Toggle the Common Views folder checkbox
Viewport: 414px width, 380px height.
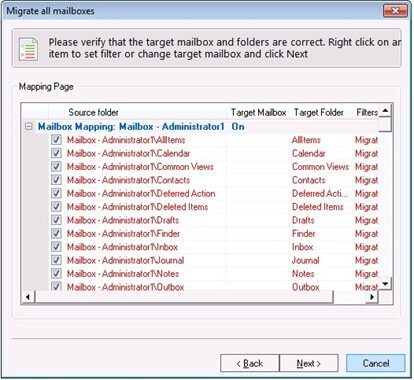(x=56, y=166)
